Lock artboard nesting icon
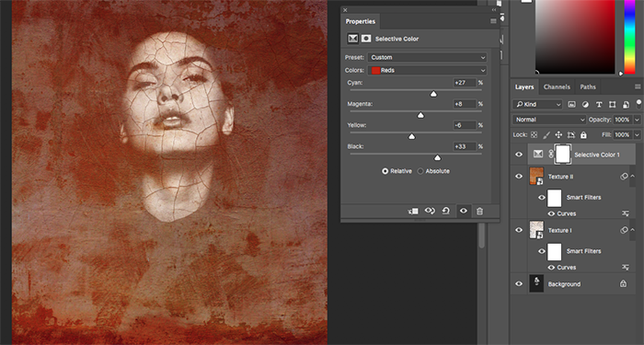The image size is (644, 345). coord(571,134)
